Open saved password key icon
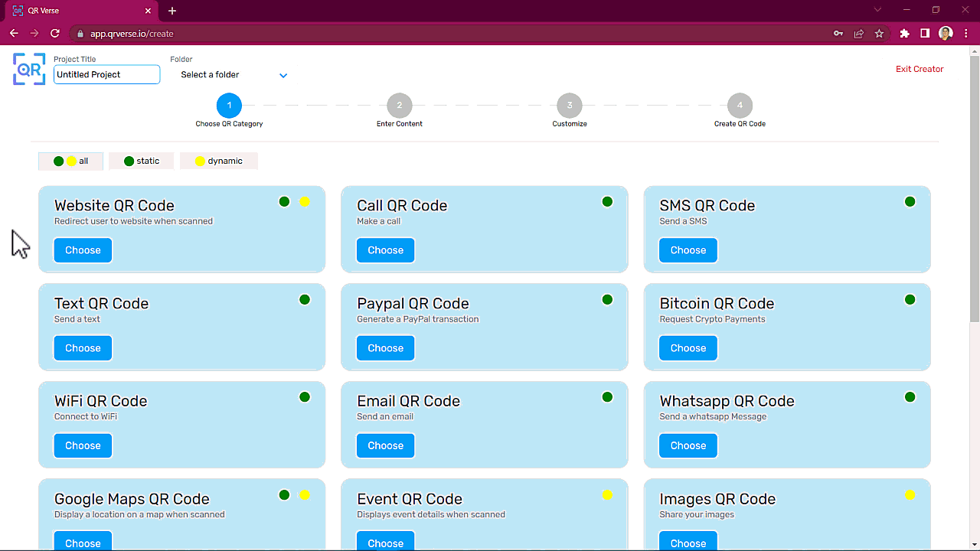The width and height of the screenshot is (980, 551). tap(838, 34)
